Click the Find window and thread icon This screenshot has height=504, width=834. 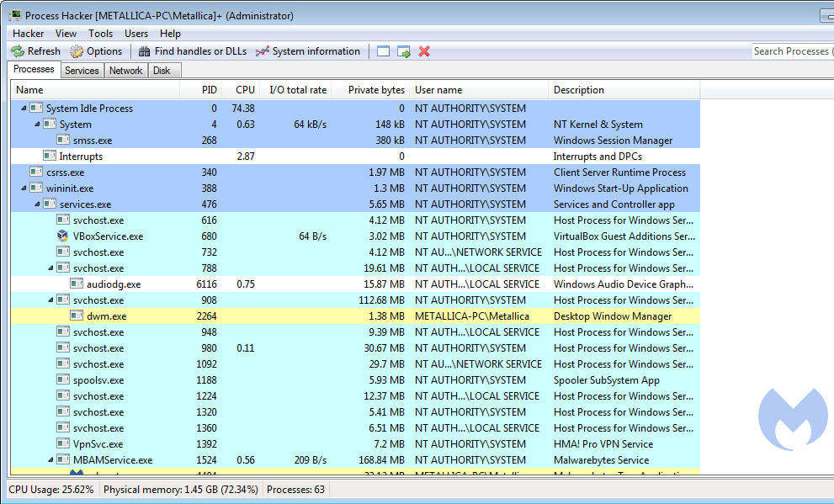point(404,51)
